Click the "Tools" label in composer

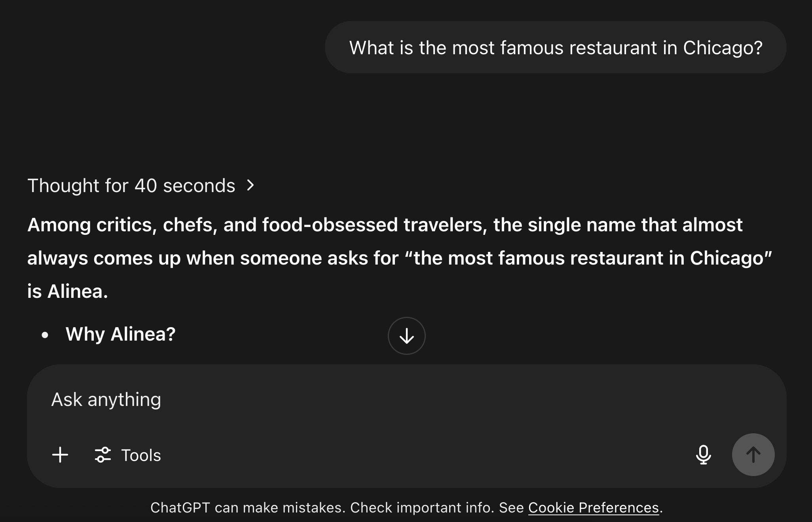pos(141,455)
